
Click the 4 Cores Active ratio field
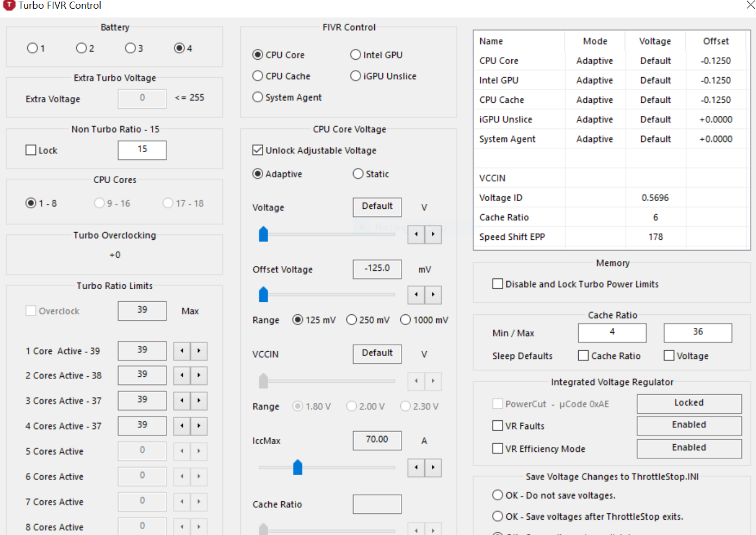(142, 426)
